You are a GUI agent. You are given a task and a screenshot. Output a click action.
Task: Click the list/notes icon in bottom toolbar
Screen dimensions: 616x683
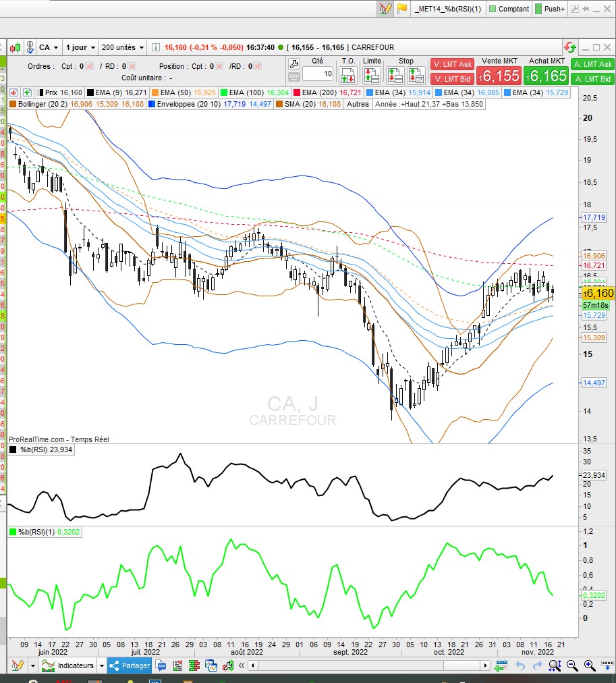[x=177, y=665]
